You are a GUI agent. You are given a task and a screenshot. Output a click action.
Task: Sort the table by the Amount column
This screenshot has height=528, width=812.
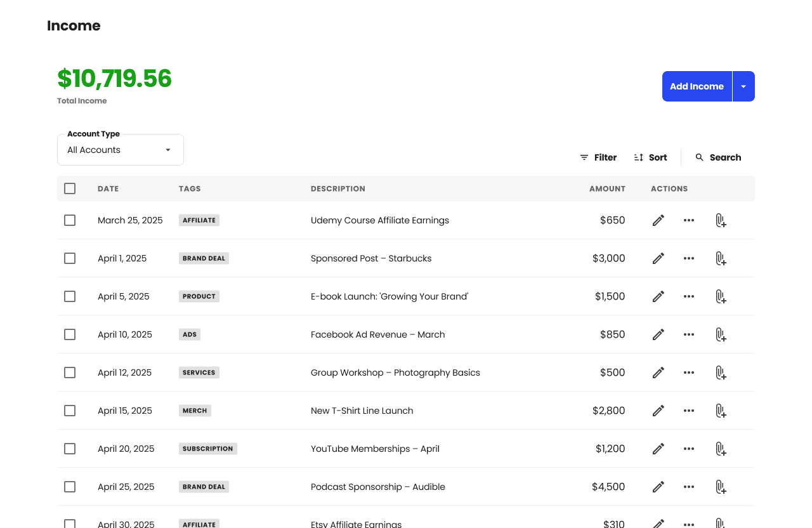607,188
